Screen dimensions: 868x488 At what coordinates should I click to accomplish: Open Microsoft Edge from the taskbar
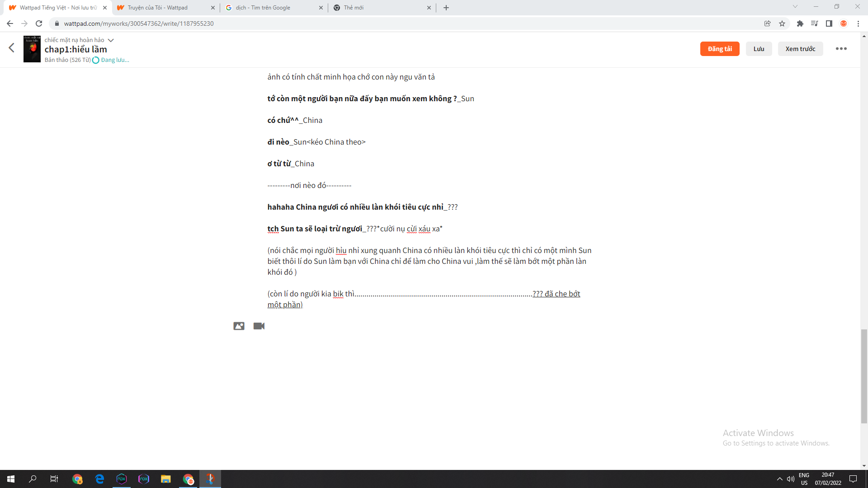pos(99,479)
